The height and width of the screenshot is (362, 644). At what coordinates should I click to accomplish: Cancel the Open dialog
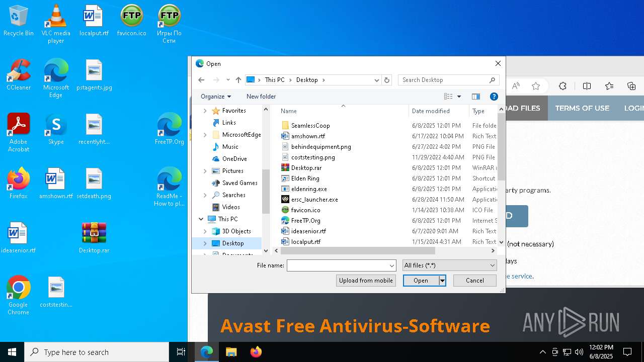tap(475, 281)
